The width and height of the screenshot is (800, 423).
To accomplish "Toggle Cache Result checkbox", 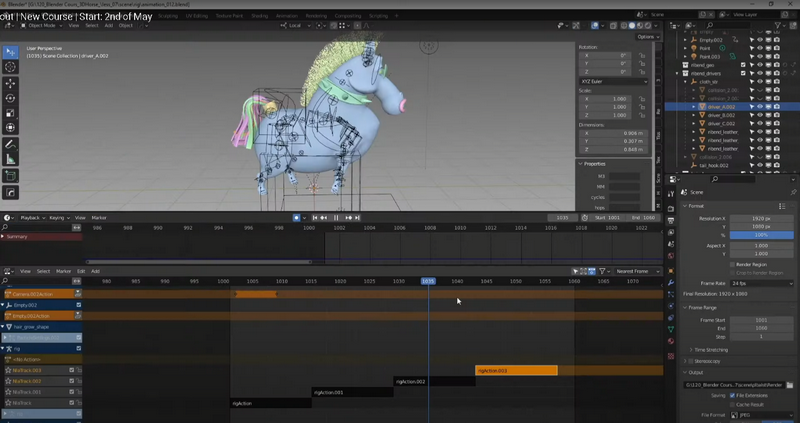I will click(x=733, y=405).
